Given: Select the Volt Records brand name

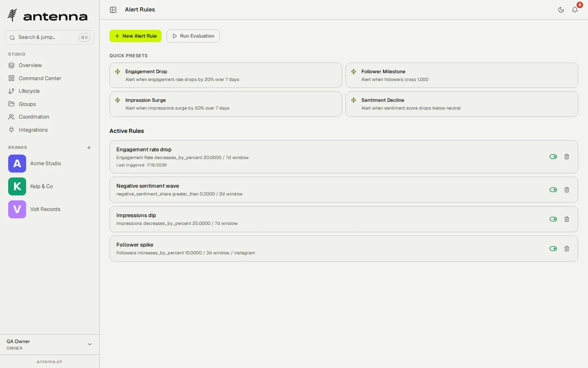Looking at the screenshot, I should point(45,209).
